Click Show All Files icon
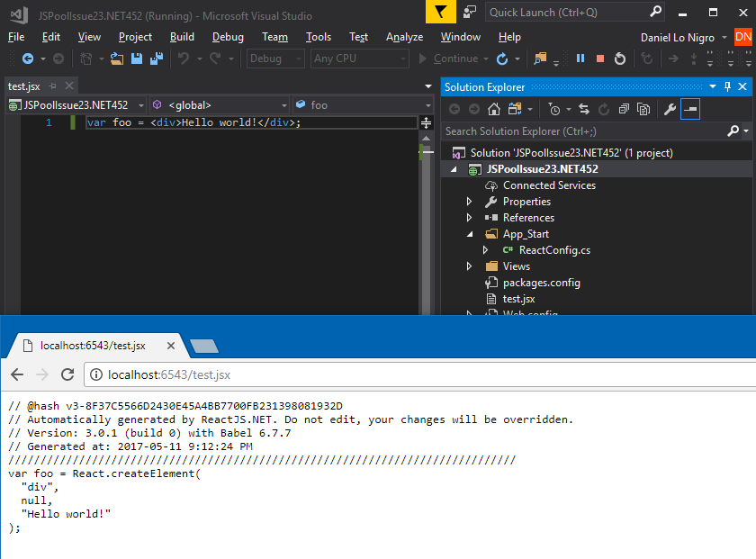 (643, 110)
